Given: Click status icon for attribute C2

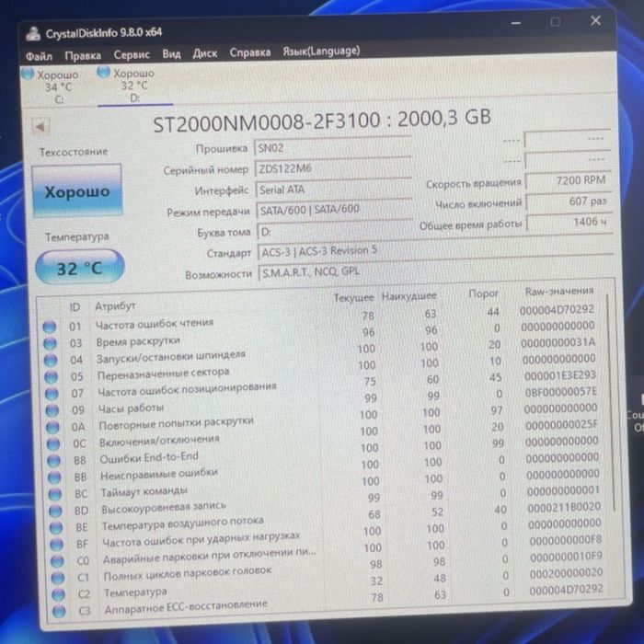Looking at the screenshot, I should tap(58, 594).
